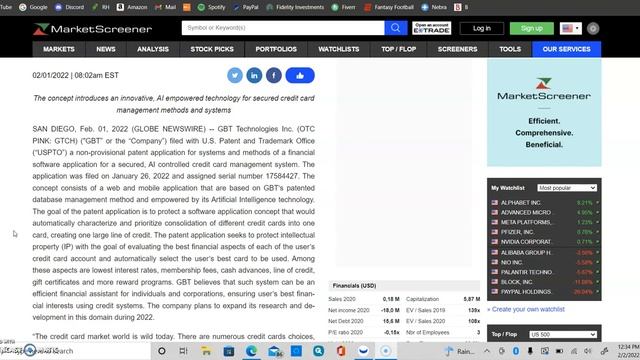
Task: Open the Mail app from the taskbar
Action: [274, 351]
